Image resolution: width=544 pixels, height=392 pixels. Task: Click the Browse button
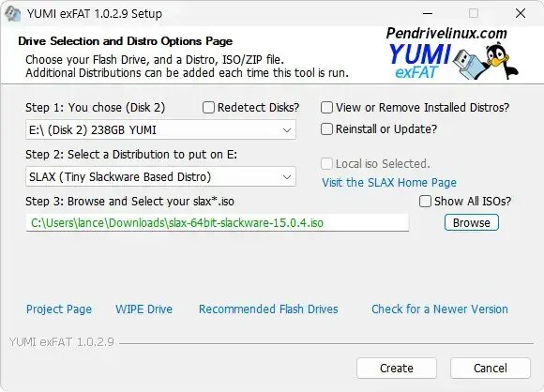tap(472, 222)
